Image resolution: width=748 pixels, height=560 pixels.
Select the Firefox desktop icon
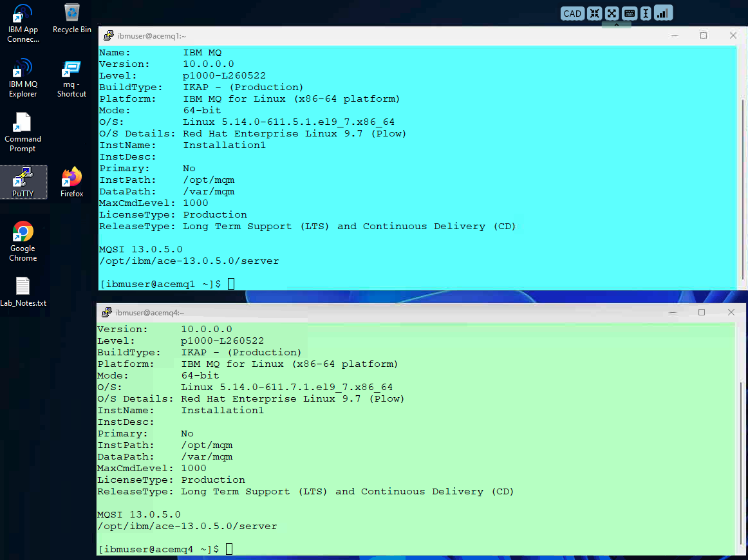click(71, 182)
